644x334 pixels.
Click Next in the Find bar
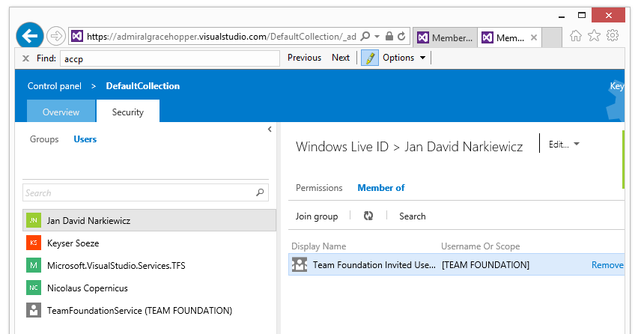point(341,58)
